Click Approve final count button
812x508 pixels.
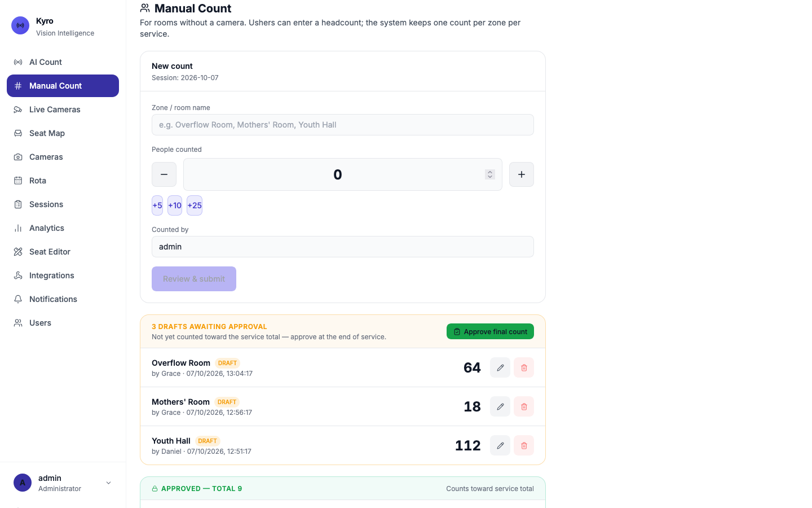490,332
